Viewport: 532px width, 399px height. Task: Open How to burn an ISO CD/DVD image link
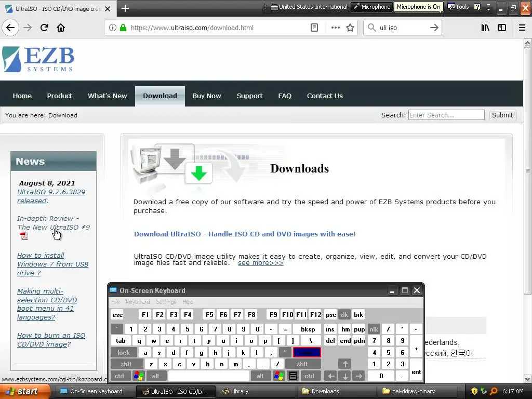point(51,340)
